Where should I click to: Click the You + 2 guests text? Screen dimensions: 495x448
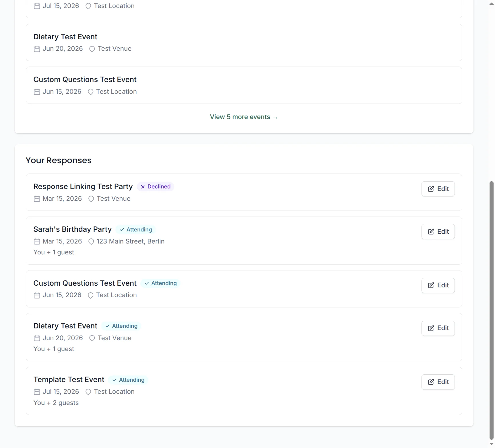coord(56,403)
